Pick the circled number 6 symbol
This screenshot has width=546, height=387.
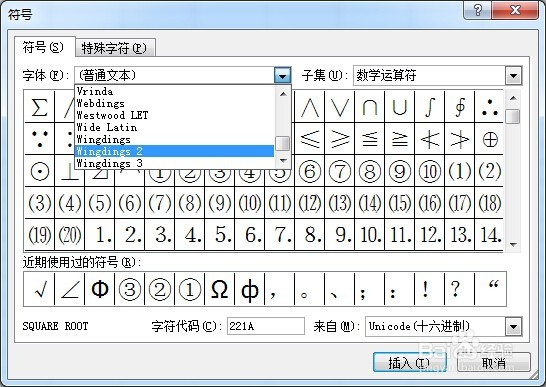pyautogui.click(x=310, y=171)
